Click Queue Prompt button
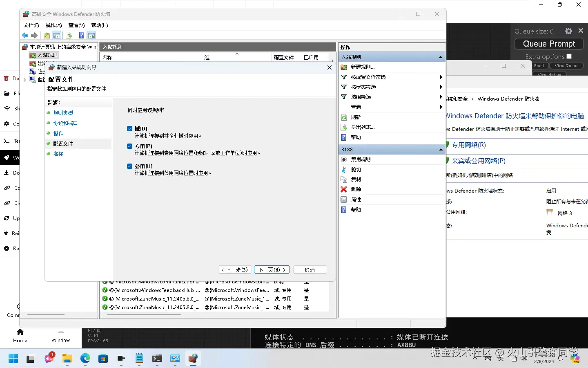 coord(549,44)
